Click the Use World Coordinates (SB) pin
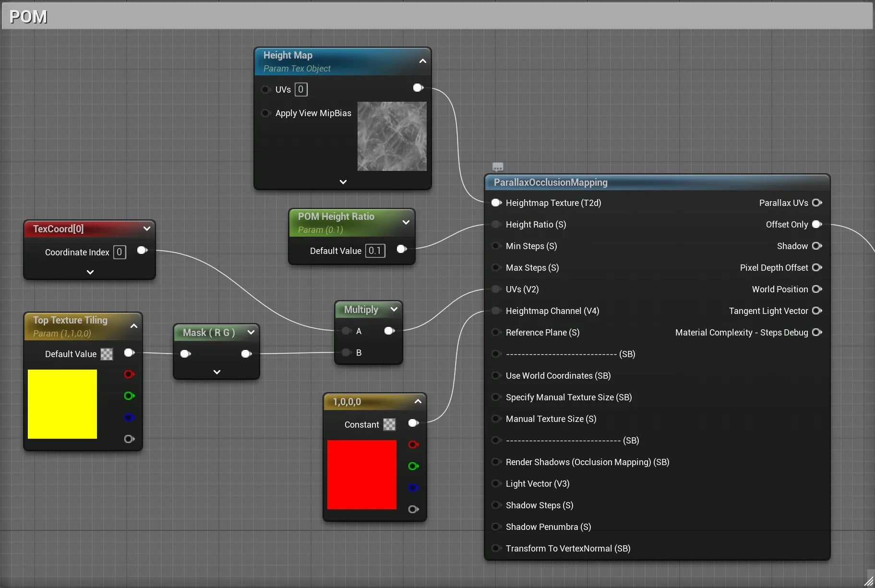This screenshot has height=588, width=875. tap(496, 375)
